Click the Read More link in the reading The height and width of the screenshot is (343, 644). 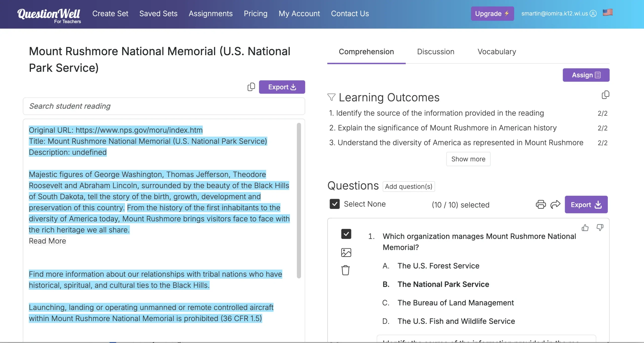(47, 241)
